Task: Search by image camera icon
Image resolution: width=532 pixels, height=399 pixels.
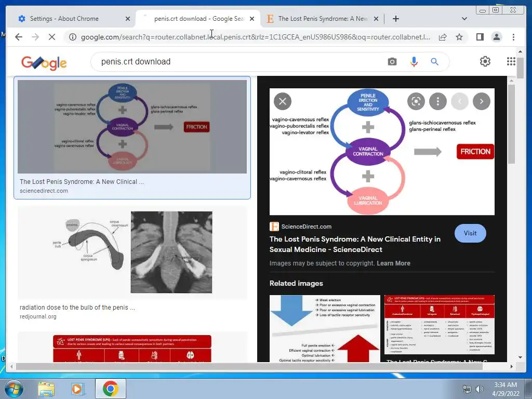Action: (392, 62)
